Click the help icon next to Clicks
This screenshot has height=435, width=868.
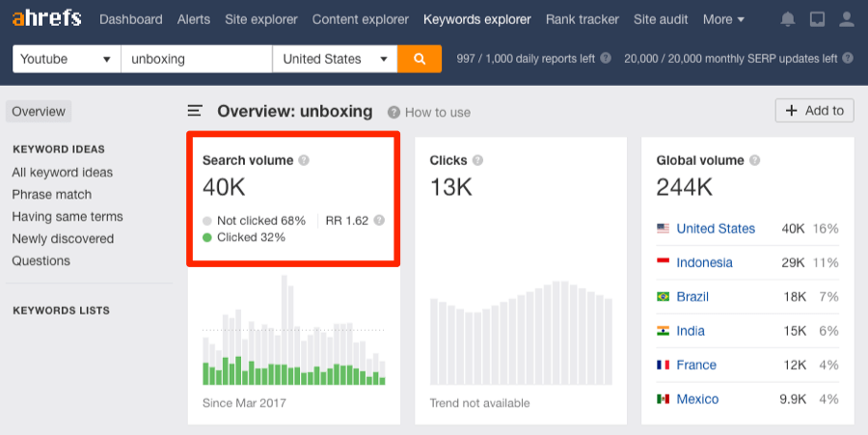[x=477, y=160]
